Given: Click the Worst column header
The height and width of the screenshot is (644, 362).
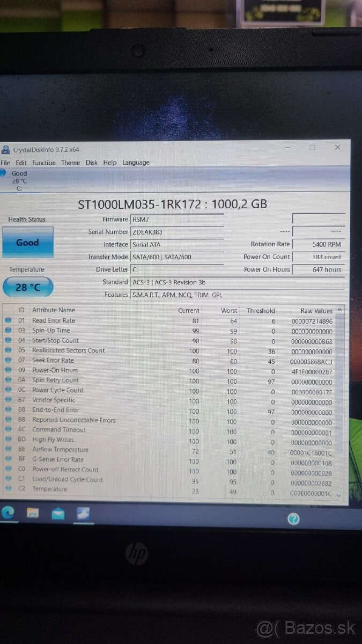Looking at the screenshot, I should pyautogui.click(x=229, y=311).
